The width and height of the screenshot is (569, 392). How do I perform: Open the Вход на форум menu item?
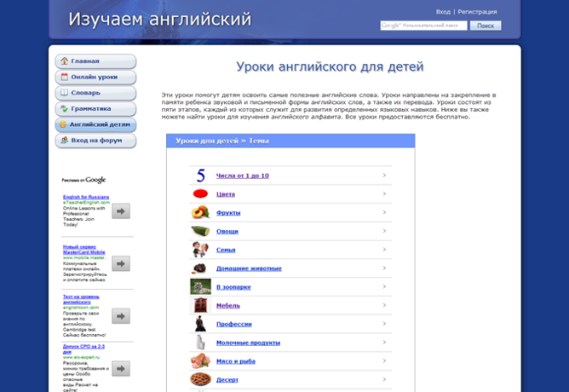95,141
